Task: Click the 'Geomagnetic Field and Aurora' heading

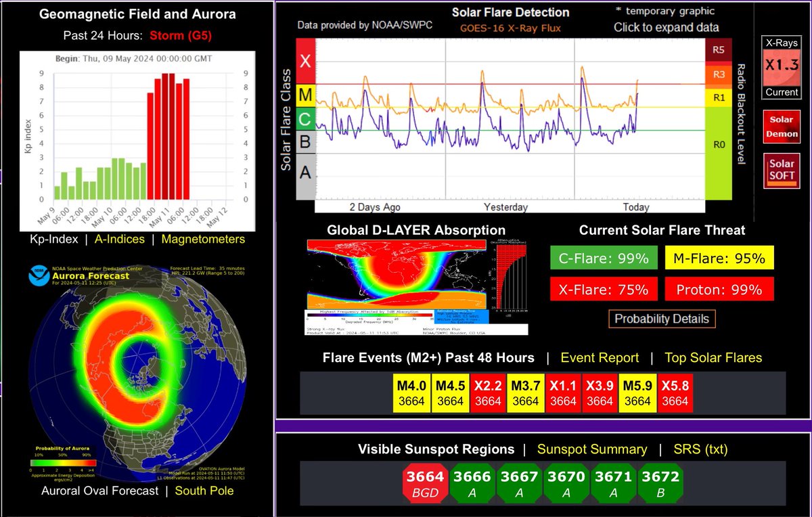Action: point(138,14)
